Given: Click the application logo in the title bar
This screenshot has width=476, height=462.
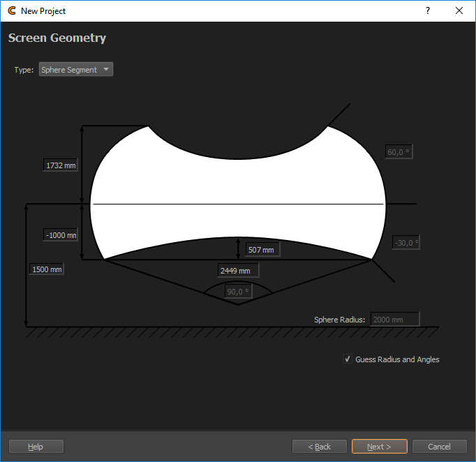Looking at the screenshot, I should [12, 11].
